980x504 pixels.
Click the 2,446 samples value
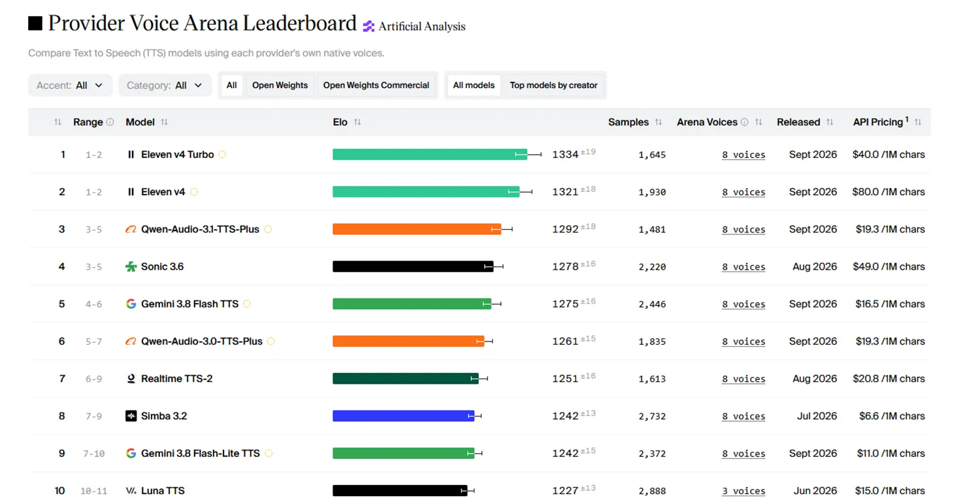pos(652,304)
